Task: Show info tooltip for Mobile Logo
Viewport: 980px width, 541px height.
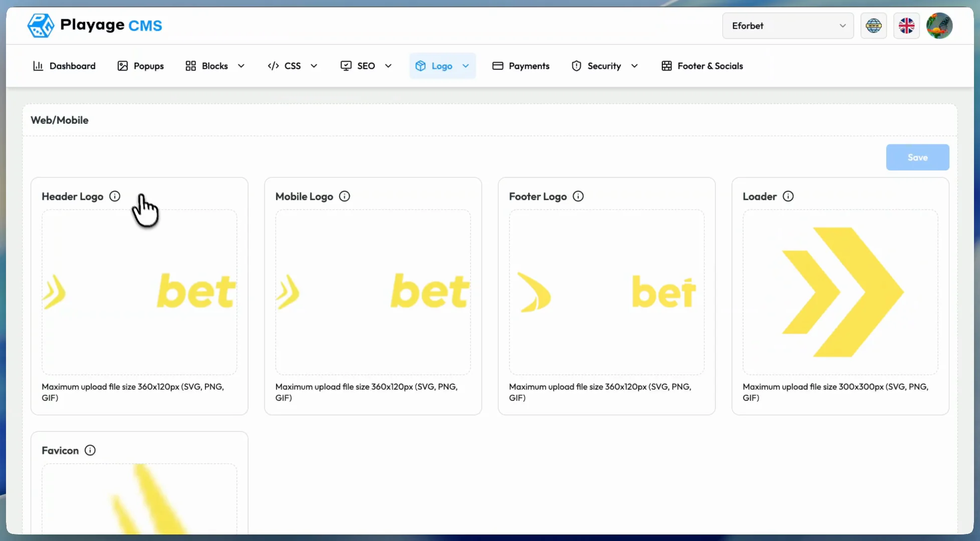Action: tap(345, 196)
